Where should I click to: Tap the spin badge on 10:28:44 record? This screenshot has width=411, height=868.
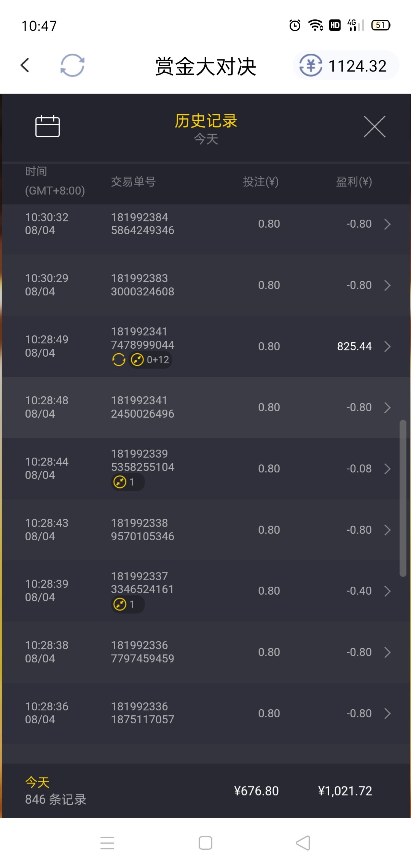127,482
